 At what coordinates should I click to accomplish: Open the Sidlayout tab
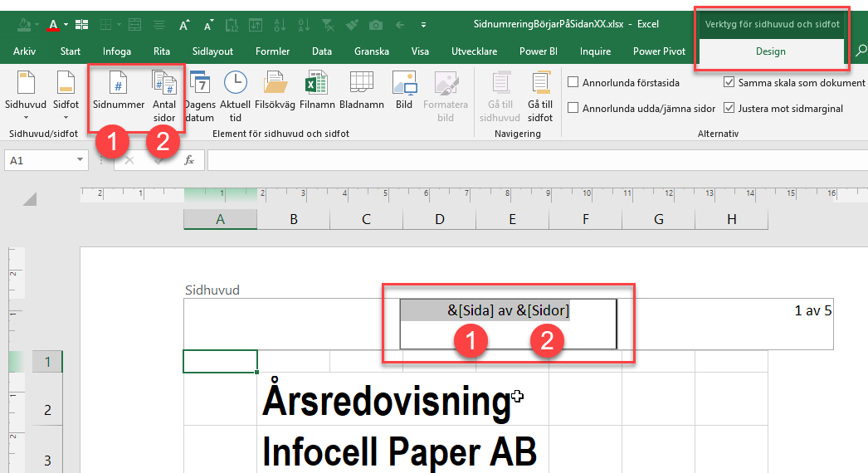tap(212, 51)
